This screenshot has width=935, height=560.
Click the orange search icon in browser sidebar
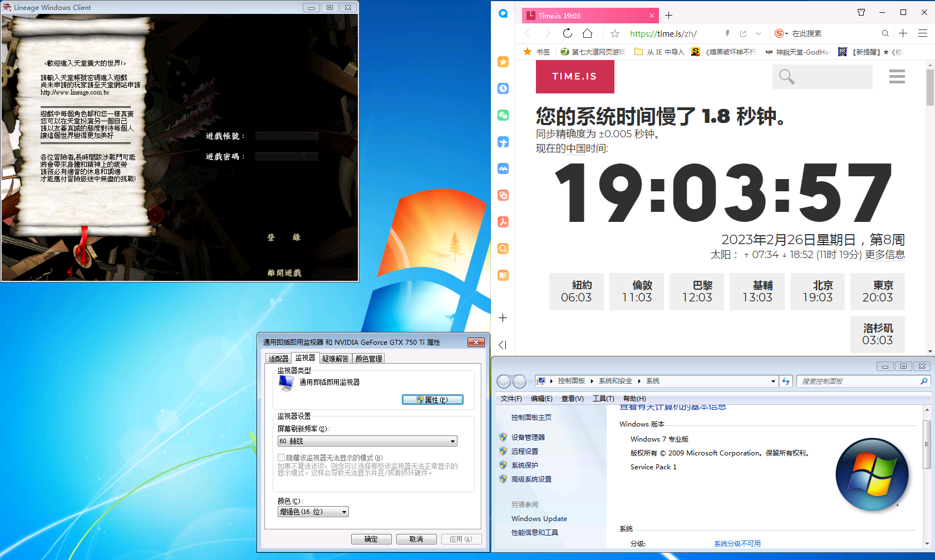point(503,249)
